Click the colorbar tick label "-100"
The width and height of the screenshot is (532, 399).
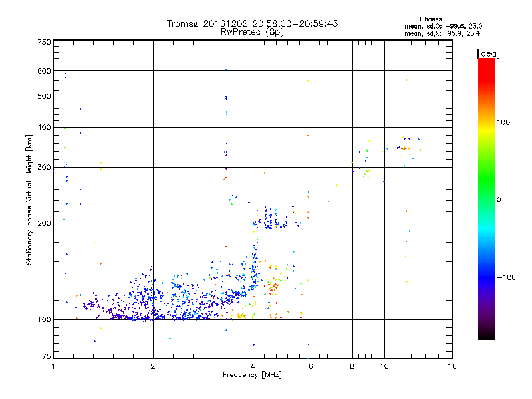click(507, 277)
